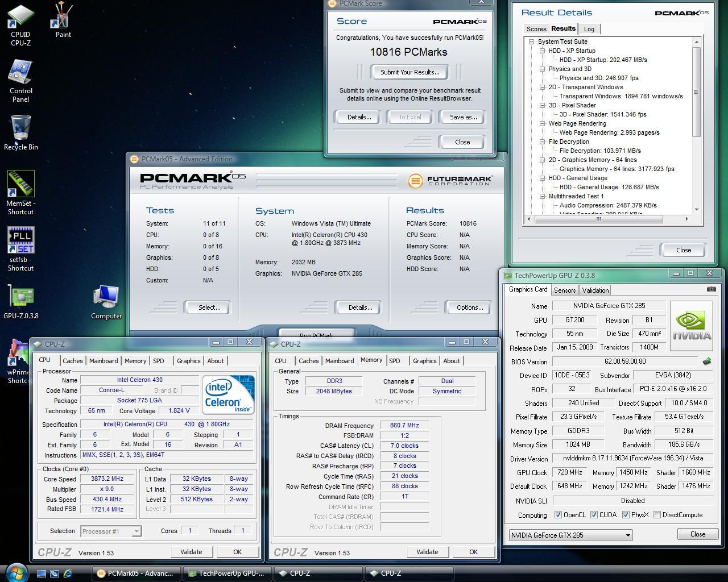
Task: Collapse the HDD - XP Startup node
Action: 543,51
